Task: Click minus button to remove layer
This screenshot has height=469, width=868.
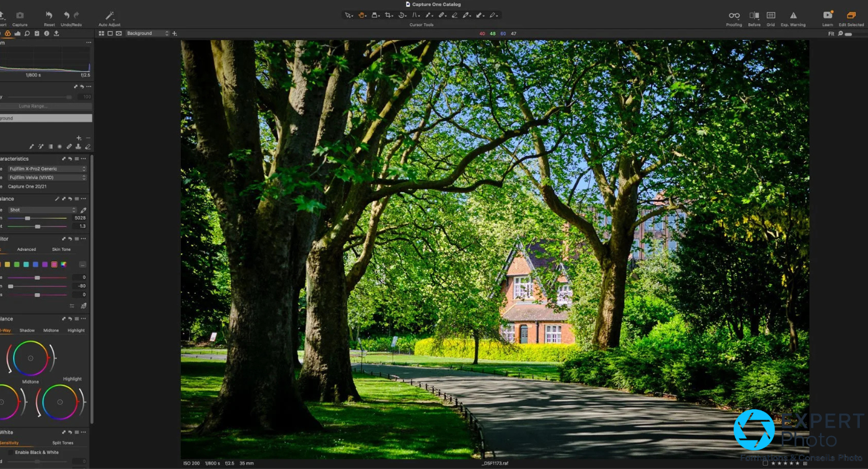Action: tap(88, 138)
